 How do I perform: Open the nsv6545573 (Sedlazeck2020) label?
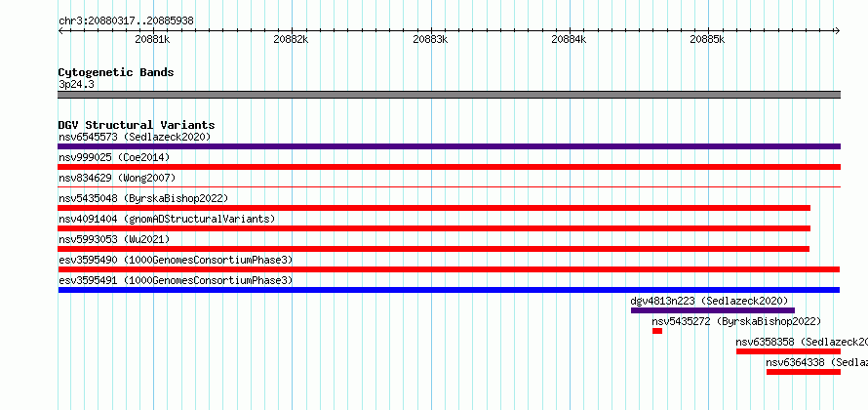135,137
